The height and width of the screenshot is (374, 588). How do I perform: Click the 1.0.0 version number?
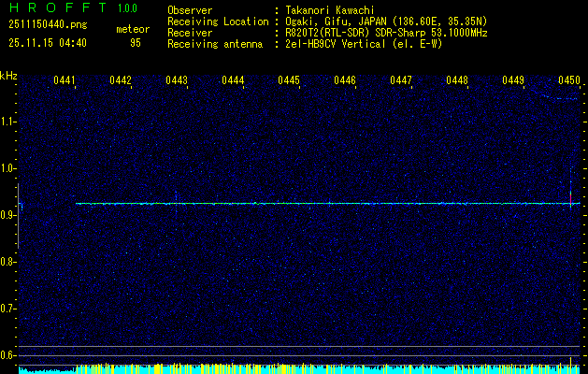tap(128, 7)
